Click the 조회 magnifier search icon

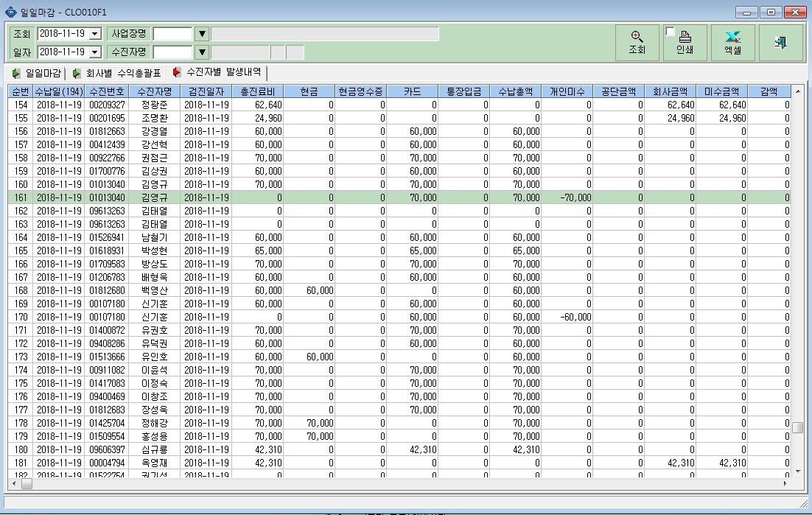(637, 37)
